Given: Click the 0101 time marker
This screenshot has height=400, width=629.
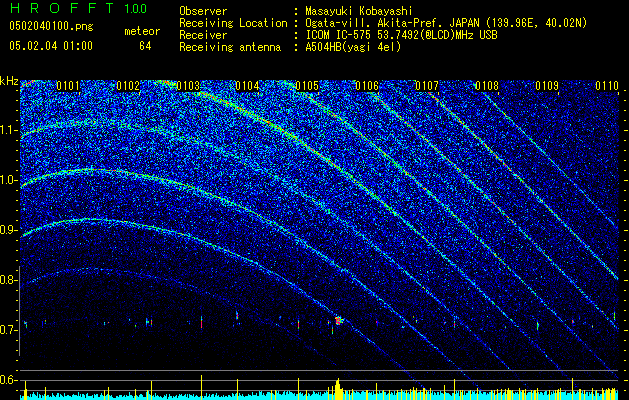Looking at the screenshot, I should 68,86.
